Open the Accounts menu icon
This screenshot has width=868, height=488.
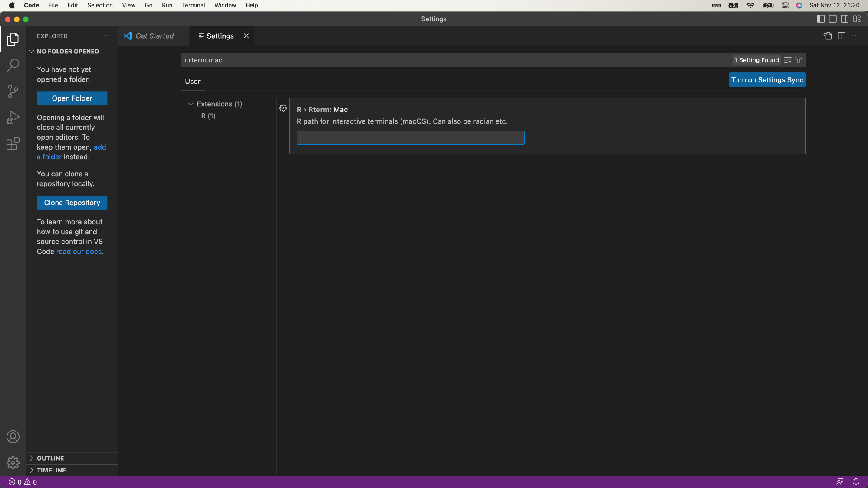(13, 437)
